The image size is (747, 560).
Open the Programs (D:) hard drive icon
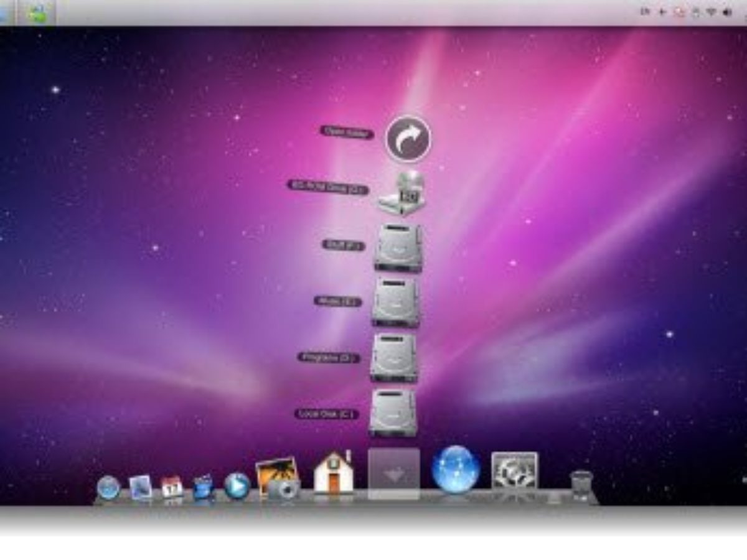point(395,358)
